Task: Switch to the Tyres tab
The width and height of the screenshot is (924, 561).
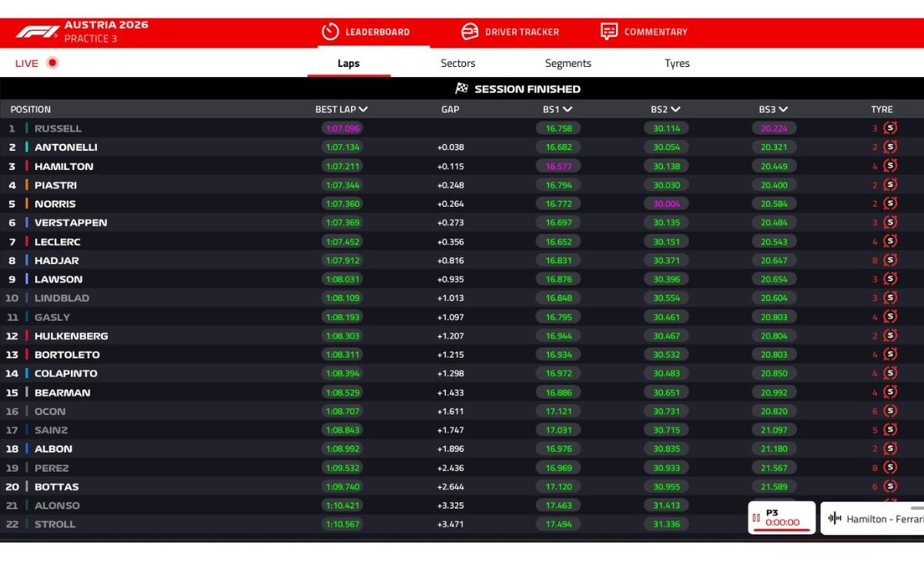Action: [x=678, y=63]
